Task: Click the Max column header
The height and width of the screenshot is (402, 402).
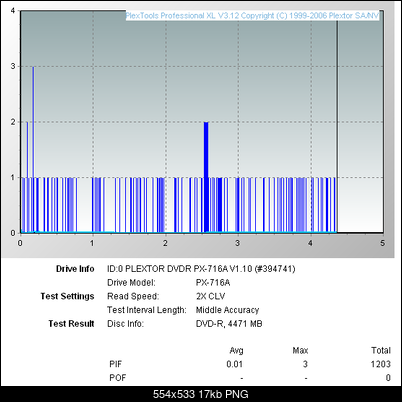Action: pyautogui.click(x=300, y=351)
